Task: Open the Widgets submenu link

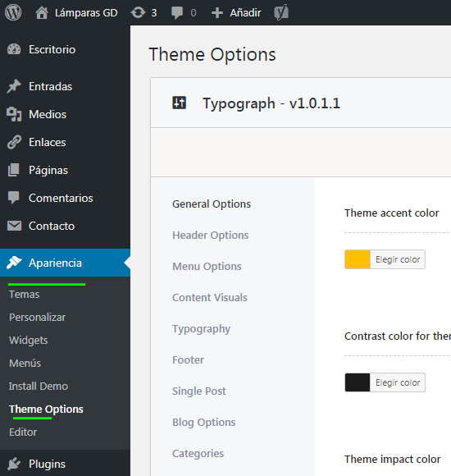Action: point(29,341)
